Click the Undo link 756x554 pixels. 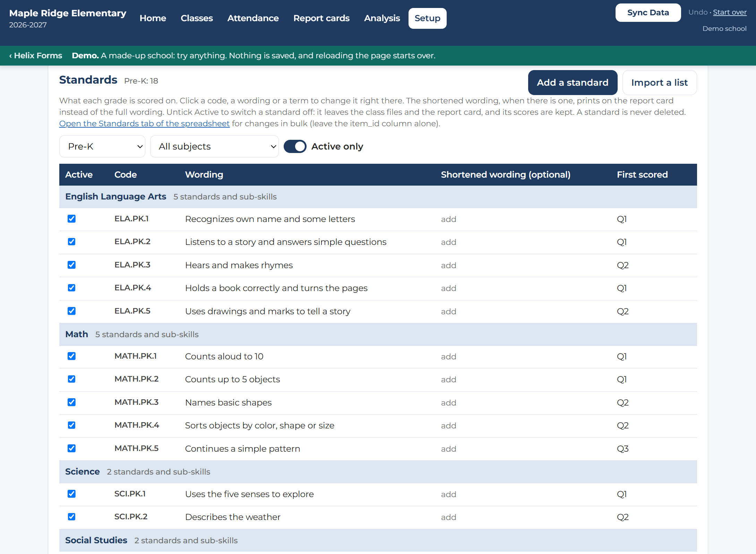click(698, 12)
